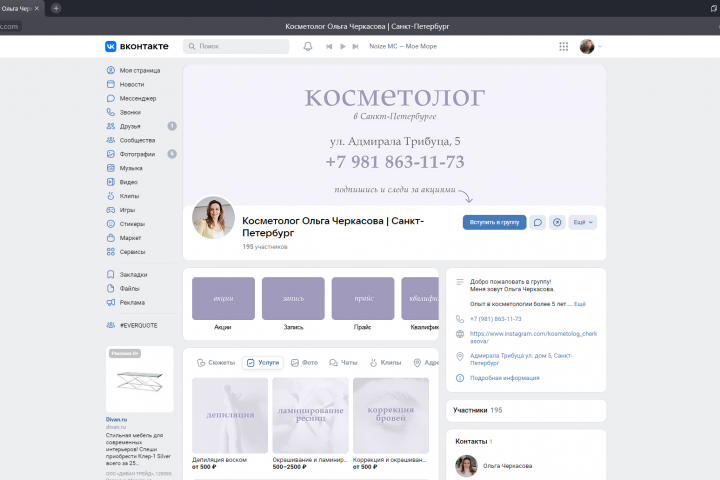Screen dimensions: 720x480
Task: Switch to the Услуги tab
Action: click(x=263, y=363)
